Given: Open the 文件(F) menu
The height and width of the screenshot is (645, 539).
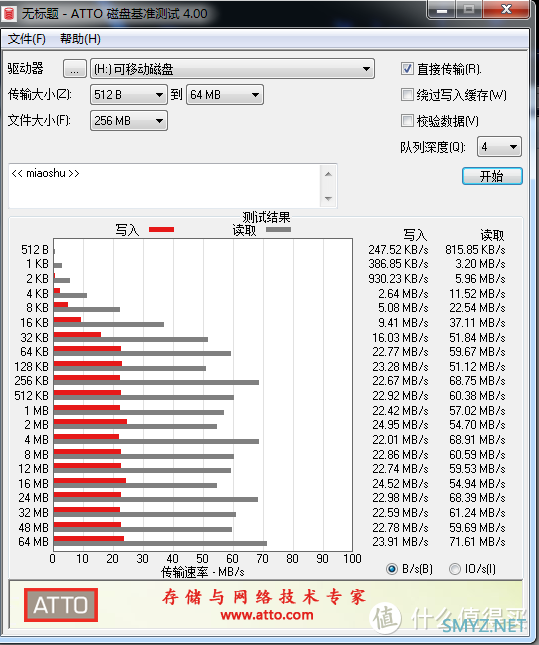Looking at the screenshot, I should (27, 39).
